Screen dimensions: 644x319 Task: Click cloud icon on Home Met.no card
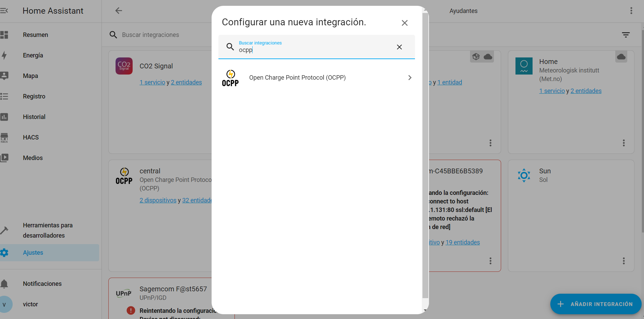point(621,57)
